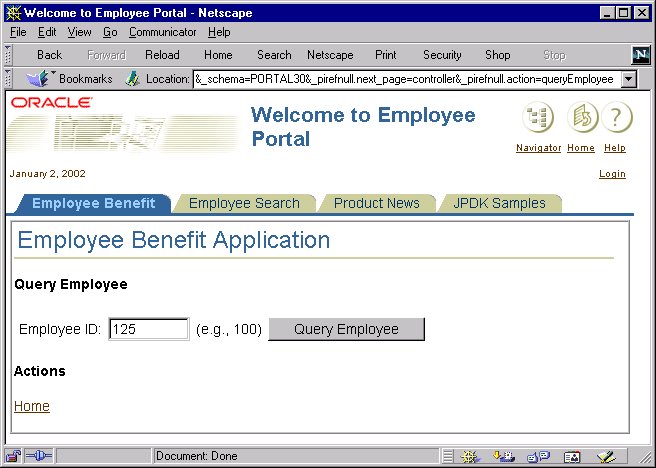The width and height of the screenshot is (656, 468).
Task: Expand the Location URL history dropdown
Action: point(629,79)
